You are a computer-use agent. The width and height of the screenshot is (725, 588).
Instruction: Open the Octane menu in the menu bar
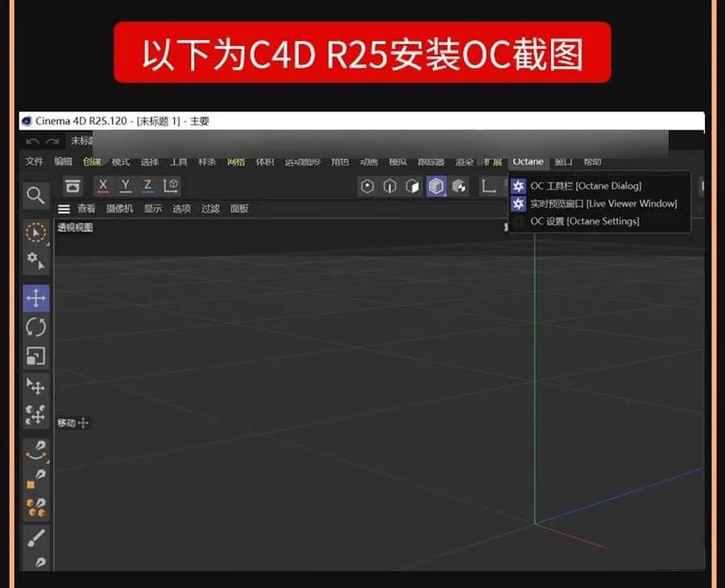tap(528, 161)
